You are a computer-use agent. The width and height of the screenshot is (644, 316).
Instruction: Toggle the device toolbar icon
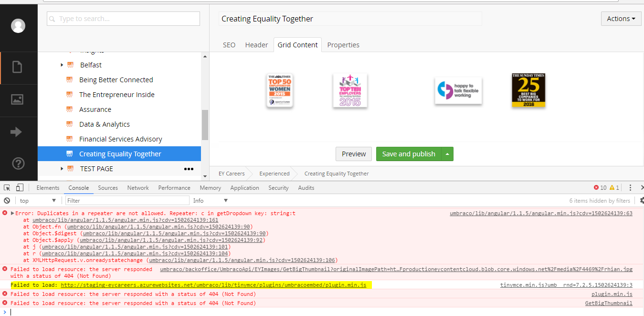[x=20, y=188]
